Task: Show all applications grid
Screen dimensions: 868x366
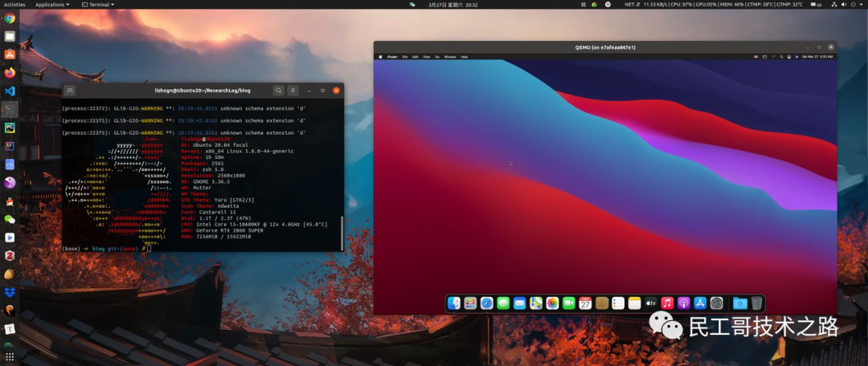Action: click(x=10, y=356)
